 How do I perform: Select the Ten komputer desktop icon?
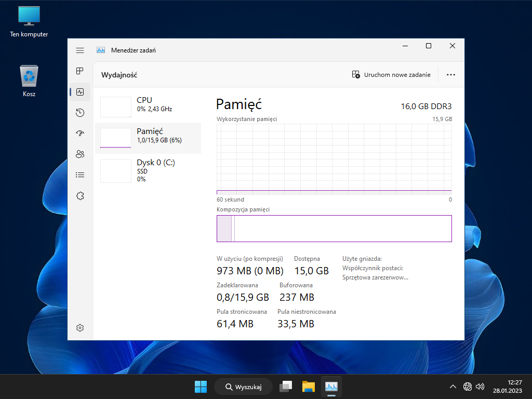click(x=29, y=22)
